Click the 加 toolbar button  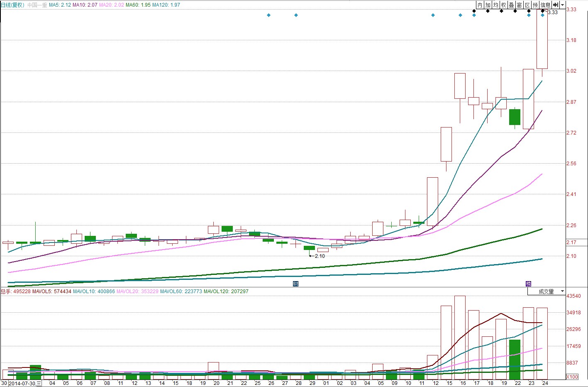[488, 5]
